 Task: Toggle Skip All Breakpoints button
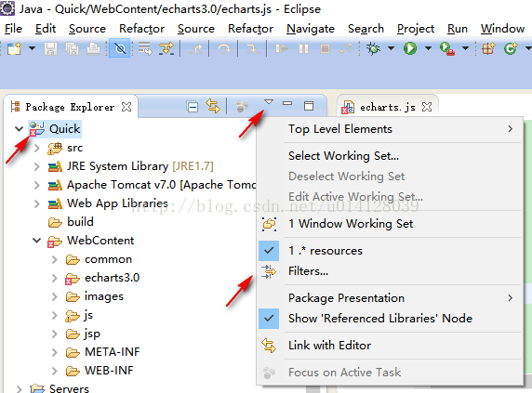[x=119, y=48]
